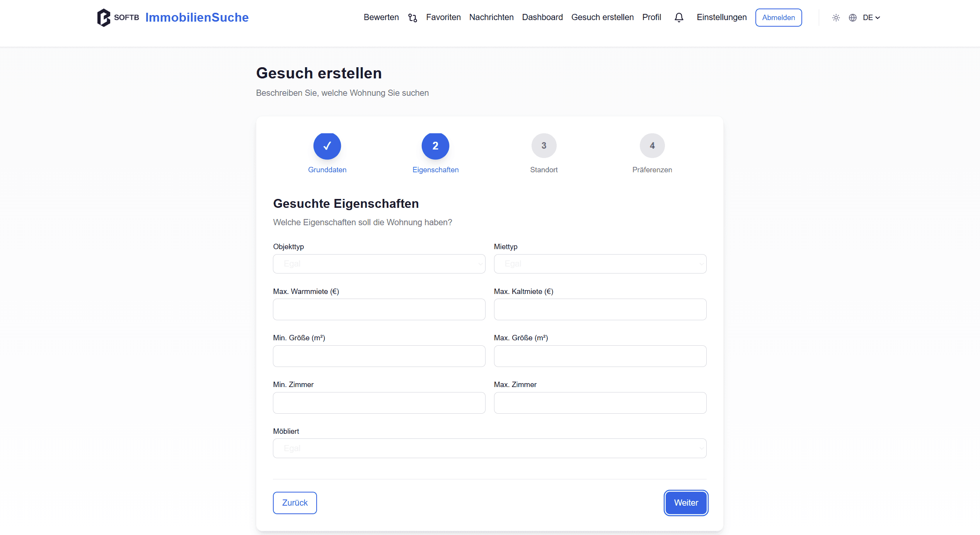Open the compare icon next to Bewerten
This screenshot has height=535, width=980.
[412, 18]
